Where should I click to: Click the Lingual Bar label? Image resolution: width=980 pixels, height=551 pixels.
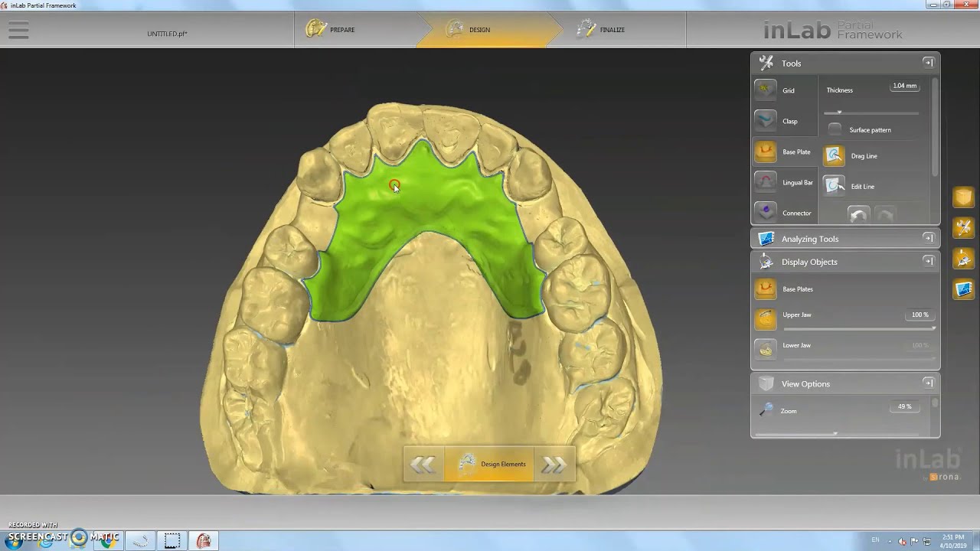798,183
